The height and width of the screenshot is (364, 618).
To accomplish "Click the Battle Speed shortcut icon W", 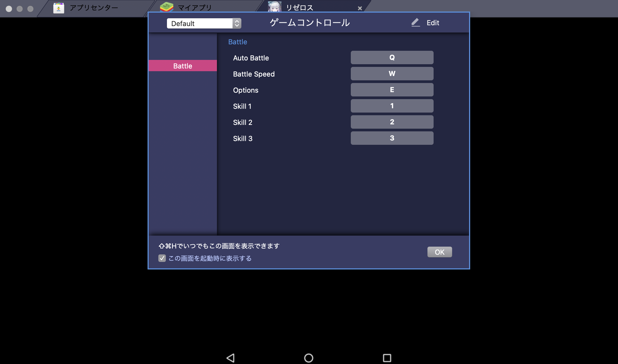I will (x=391, y=73).
